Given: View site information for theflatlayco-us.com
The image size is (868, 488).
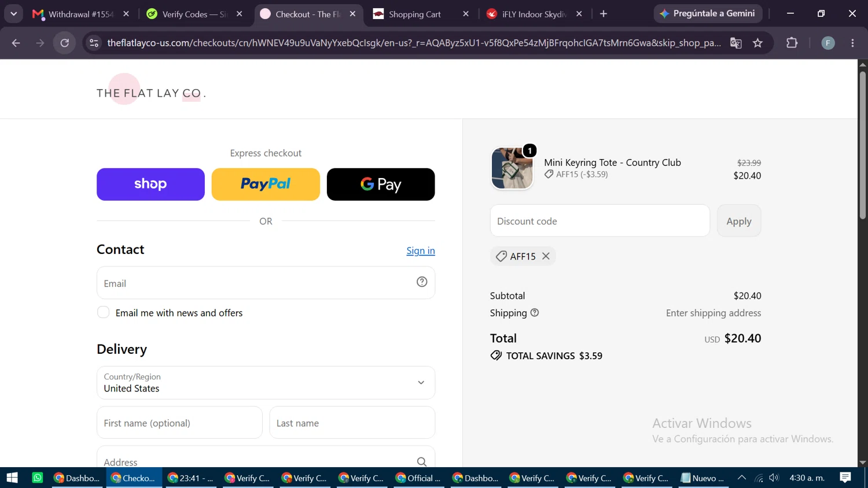Looking at the screenshot, I should coord(94,43).
